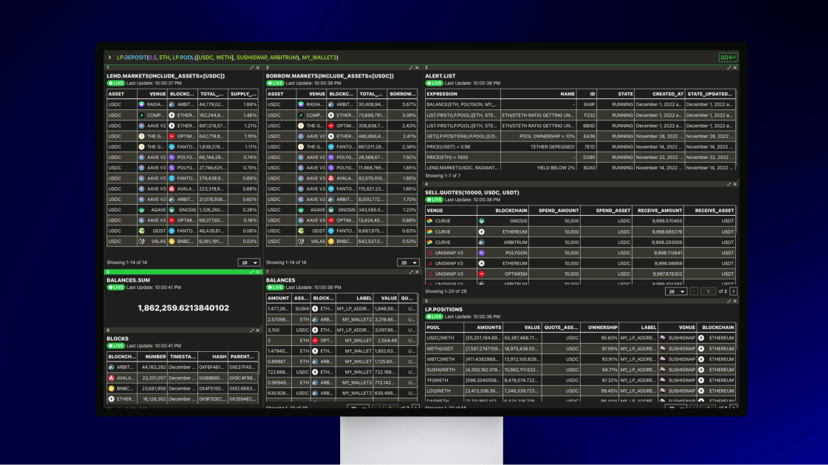828x465 pixels.
Task: Click the Polygon blockchain icon in SELL.QUOTES
Action: (482, 253)
